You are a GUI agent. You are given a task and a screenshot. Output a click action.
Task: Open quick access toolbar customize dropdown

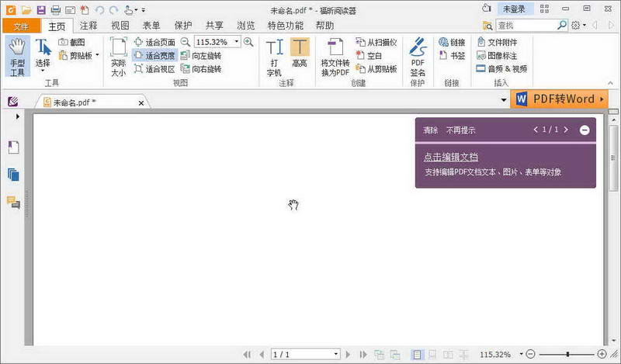pos(144,10)
